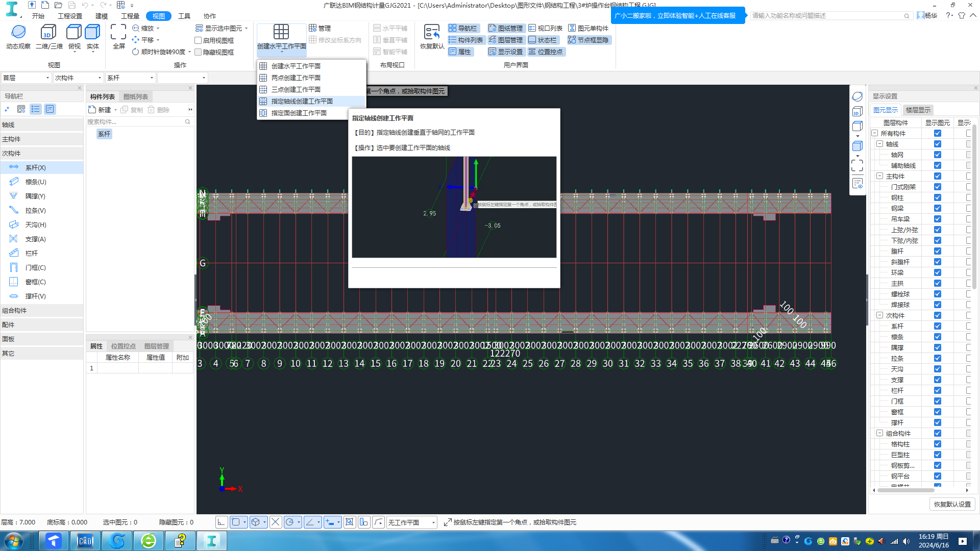The height and width of the screenshot is (551, 980).
Task: Choose 三点创建工作平面 menu item
Action: tap(311, 89)
